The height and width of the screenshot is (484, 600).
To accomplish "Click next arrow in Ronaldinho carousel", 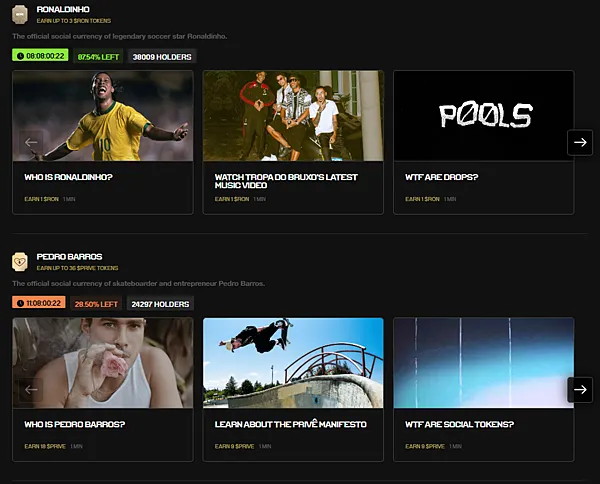I will pyautogui.click(x=580, y=142).
